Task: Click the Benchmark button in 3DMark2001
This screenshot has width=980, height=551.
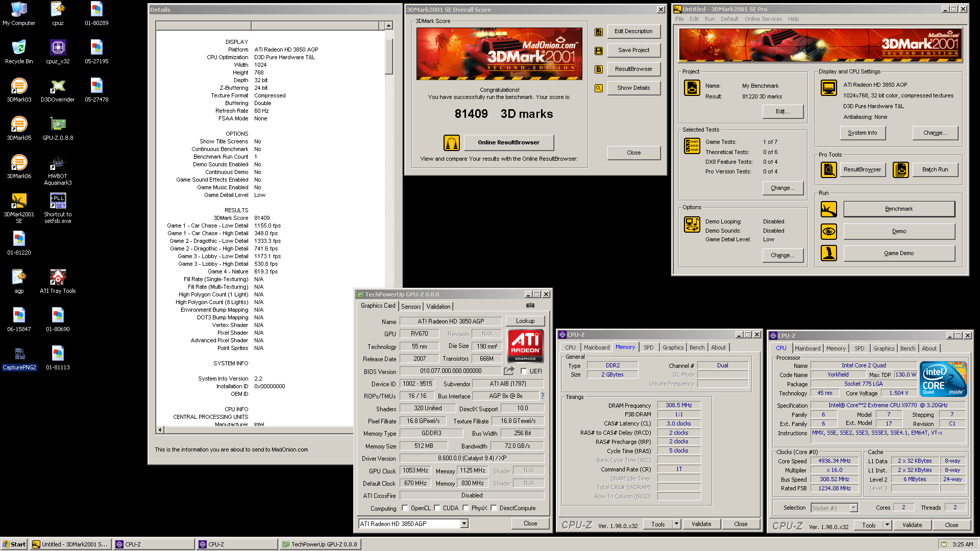Action: [x=899, y=209]
